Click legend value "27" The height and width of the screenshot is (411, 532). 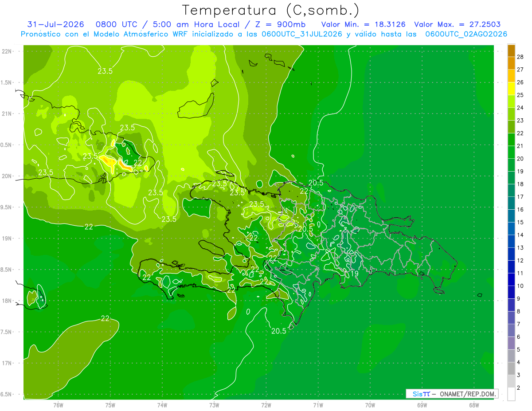point(520,70)
